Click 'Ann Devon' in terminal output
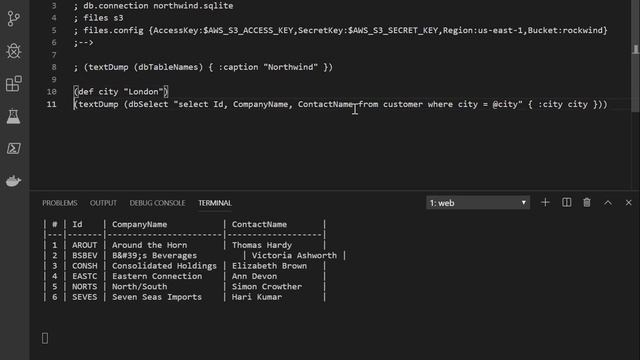The height and width of the screenshot is (360, 640). 254,276
